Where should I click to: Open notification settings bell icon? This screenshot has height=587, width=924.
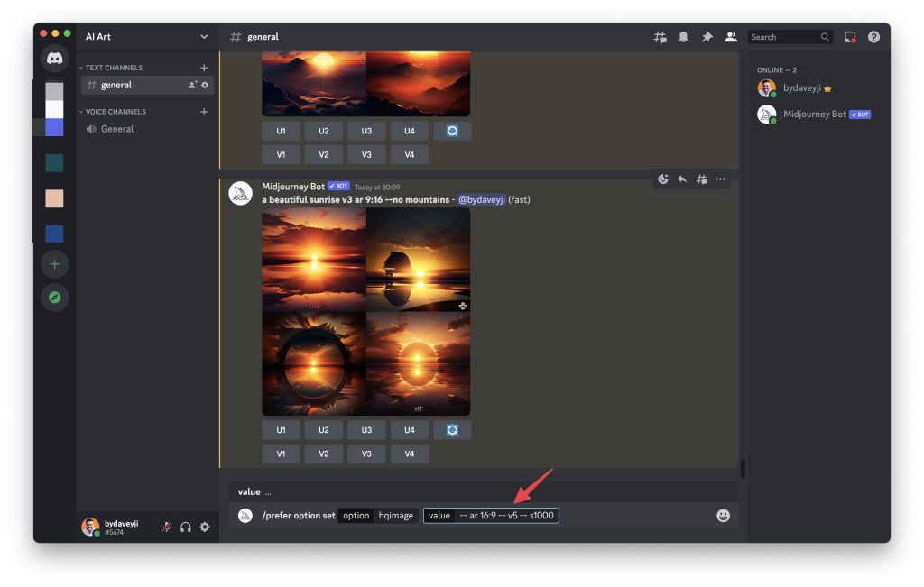pos(684,37)
